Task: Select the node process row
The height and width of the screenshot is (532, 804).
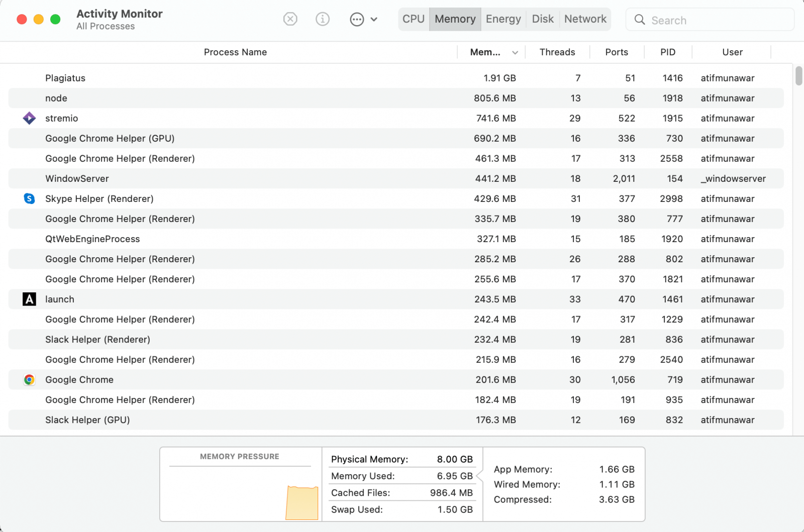Action: (251, 98)
